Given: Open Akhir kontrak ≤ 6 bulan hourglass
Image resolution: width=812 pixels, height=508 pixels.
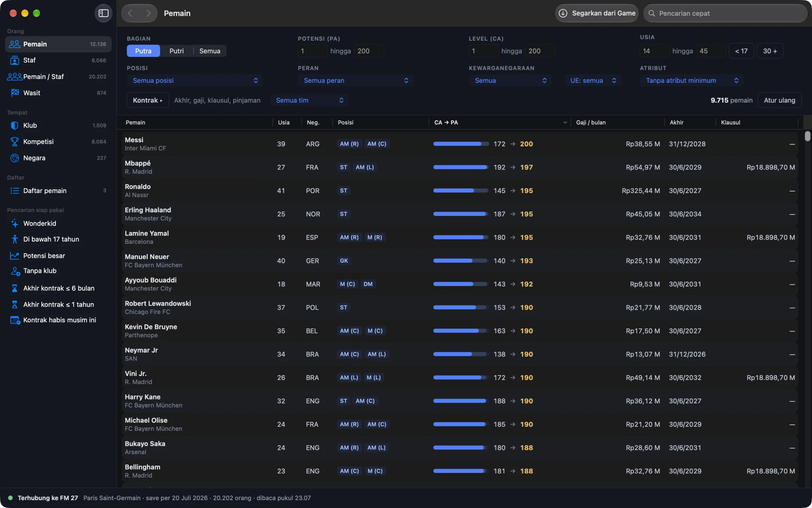Looking at the screenshot, I should point(15,288).
